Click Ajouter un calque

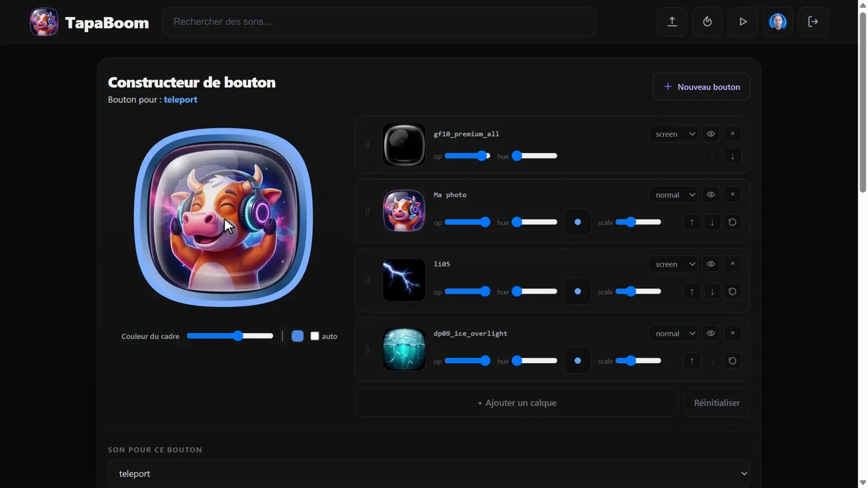(517, 402)
